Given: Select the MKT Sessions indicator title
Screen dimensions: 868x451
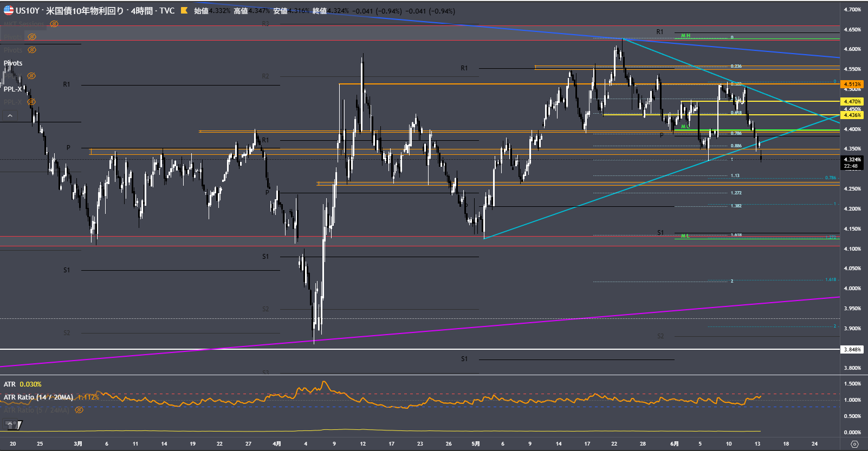Looking at the screenshot, I should click(x=24, y=24).
